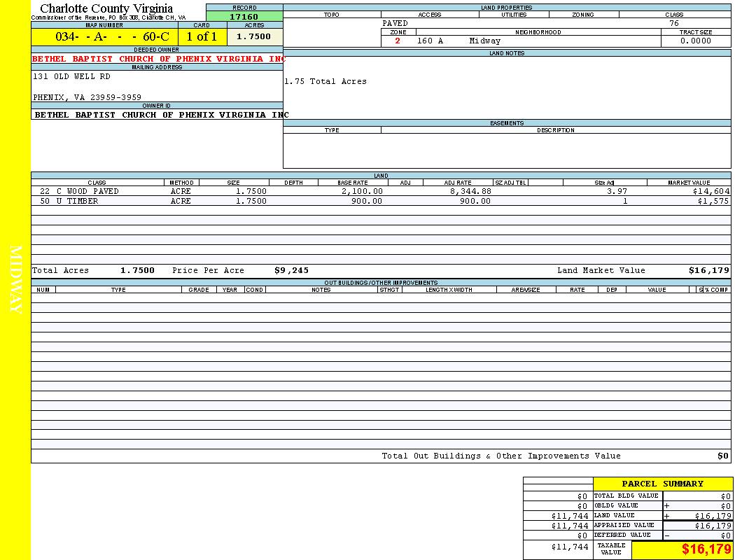Click the acres value under ACRES header
This screenshot has height=560, width=735.
point(253,36)
